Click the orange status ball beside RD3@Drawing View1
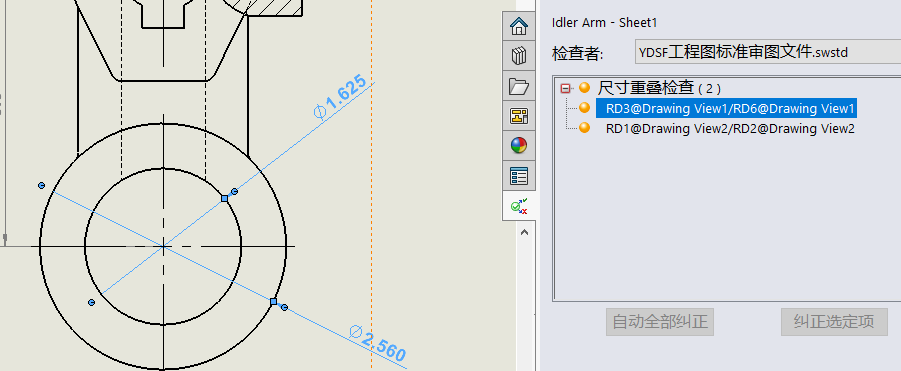This screenshot has width=901, height=371. (x=584, y=107)
